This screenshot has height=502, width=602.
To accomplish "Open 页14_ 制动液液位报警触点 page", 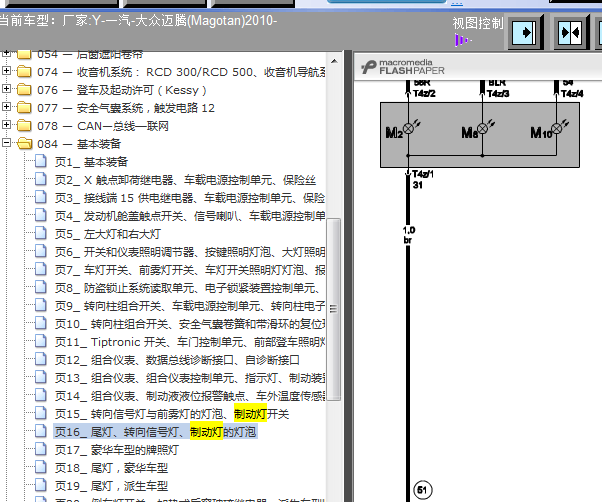I will tap(190, 396).
